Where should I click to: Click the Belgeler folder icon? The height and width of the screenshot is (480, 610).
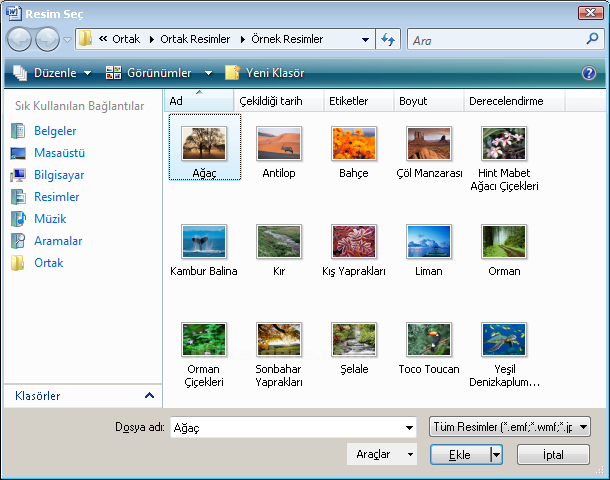[18, 131]
